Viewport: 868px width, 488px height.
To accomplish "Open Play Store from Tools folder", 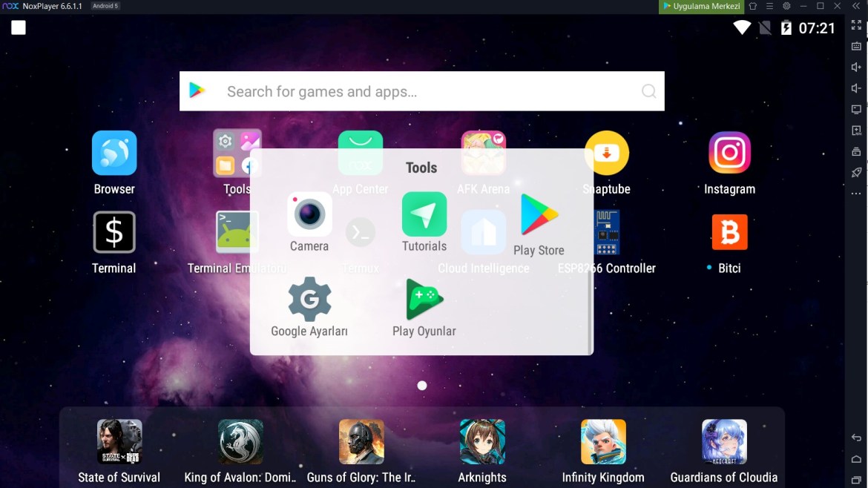I will click(539, 215).
